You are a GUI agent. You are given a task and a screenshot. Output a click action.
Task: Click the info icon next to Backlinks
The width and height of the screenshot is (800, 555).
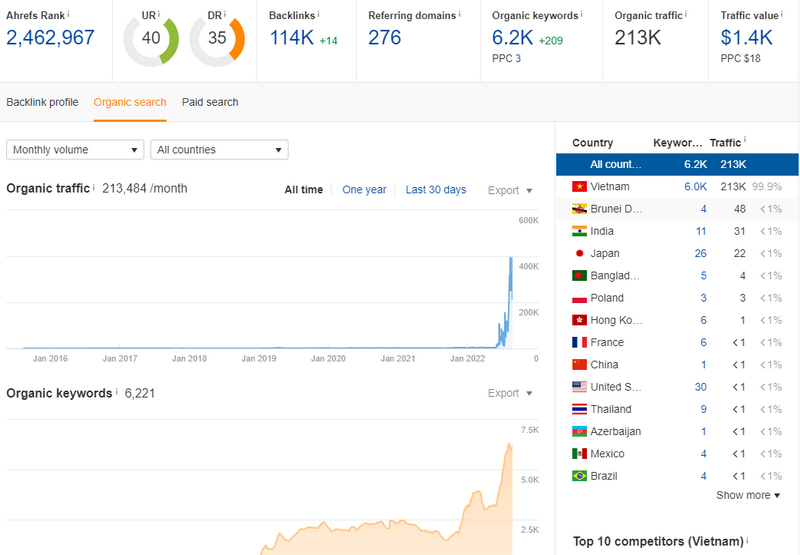321,14
